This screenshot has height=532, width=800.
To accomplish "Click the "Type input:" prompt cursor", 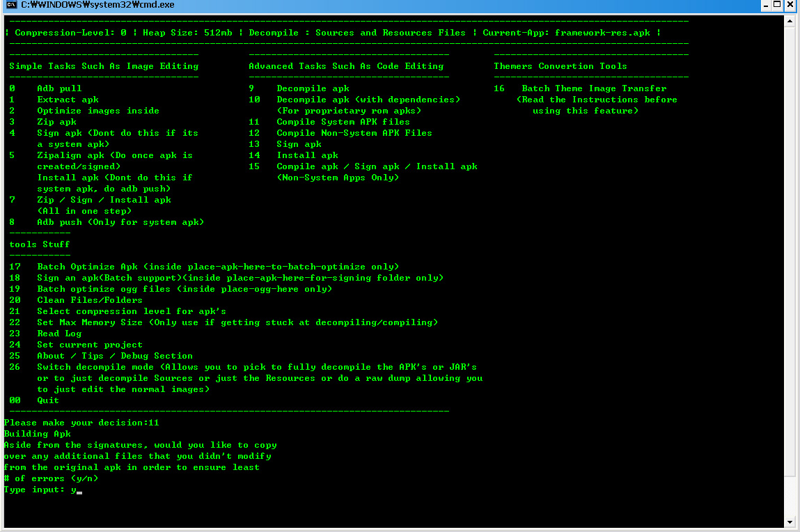I will coord(79,490).
